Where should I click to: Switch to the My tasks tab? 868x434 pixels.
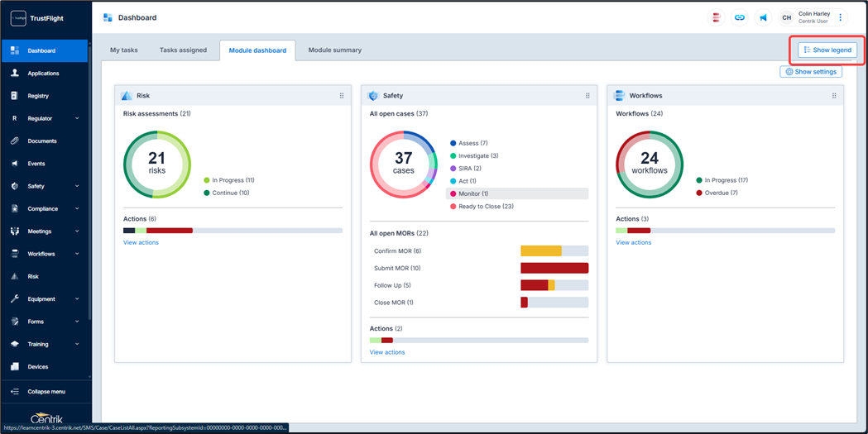coord(124,50)
